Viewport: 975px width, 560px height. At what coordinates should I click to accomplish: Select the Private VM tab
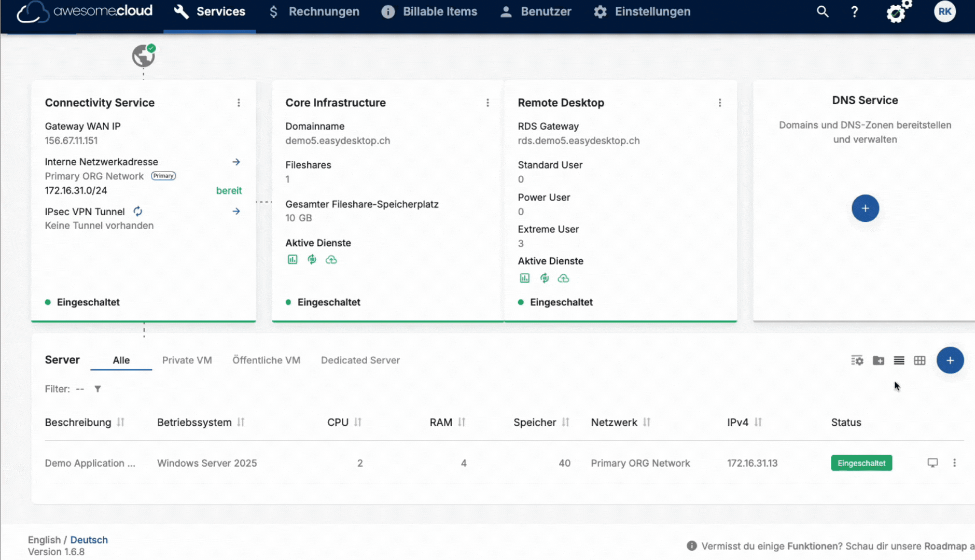click(187, 360)
